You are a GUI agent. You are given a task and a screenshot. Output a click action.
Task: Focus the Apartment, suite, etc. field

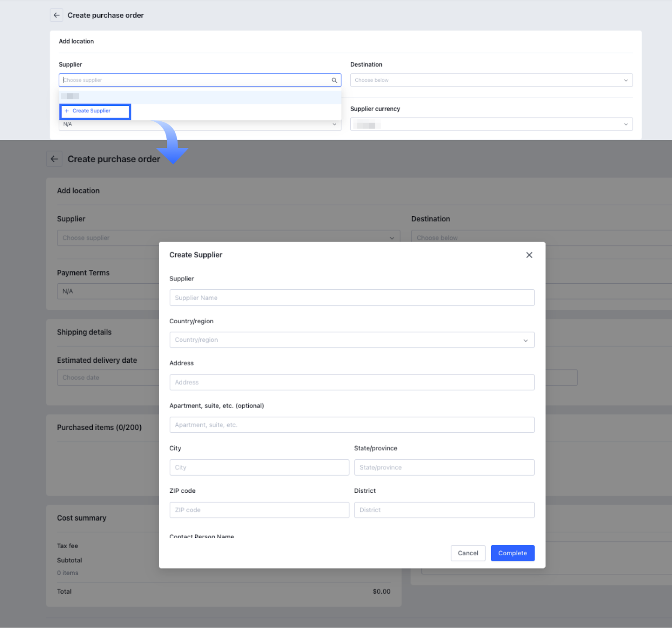[x=352, y=425]
